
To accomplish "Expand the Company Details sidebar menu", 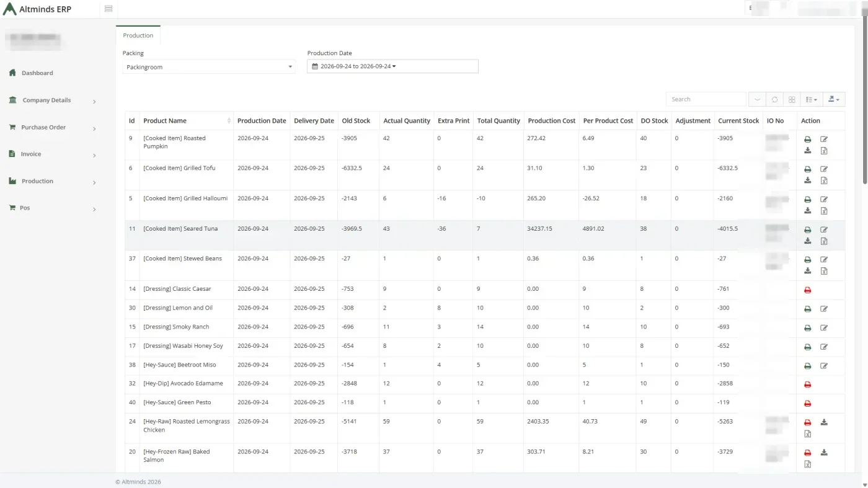I will point(53,100).
